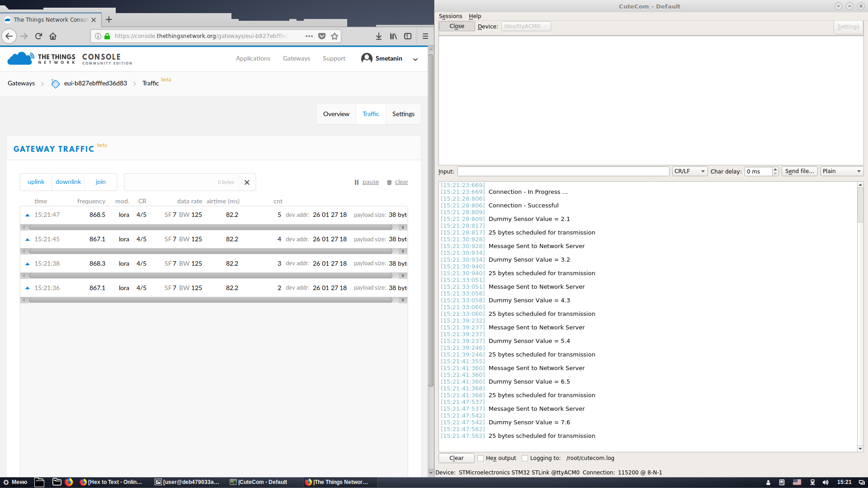Open Firefox library icon
This screenshot has width=868, height=488.
393,36
